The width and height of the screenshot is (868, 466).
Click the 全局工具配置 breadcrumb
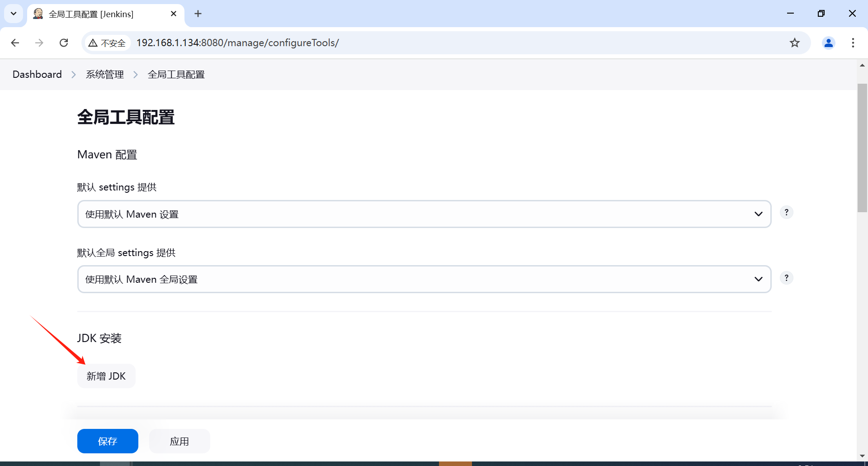[176, 74]
